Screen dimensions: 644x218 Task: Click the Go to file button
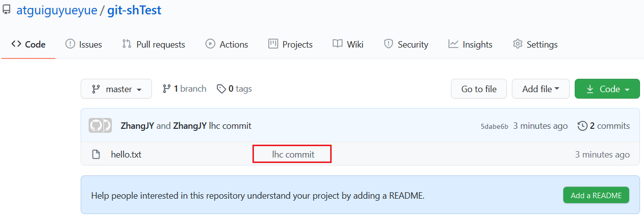point(479,89)
